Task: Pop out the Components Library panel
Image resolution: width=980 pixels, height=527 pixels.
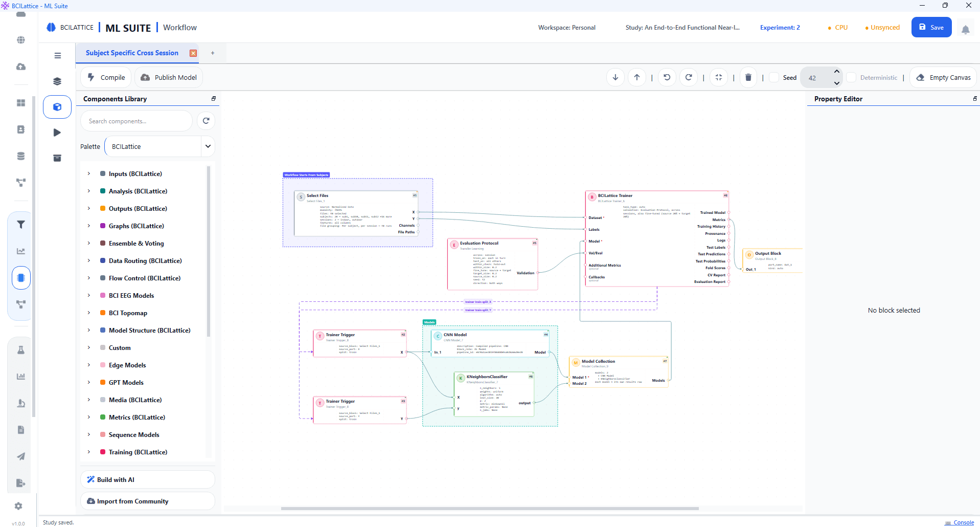Action: coord(214,99)
